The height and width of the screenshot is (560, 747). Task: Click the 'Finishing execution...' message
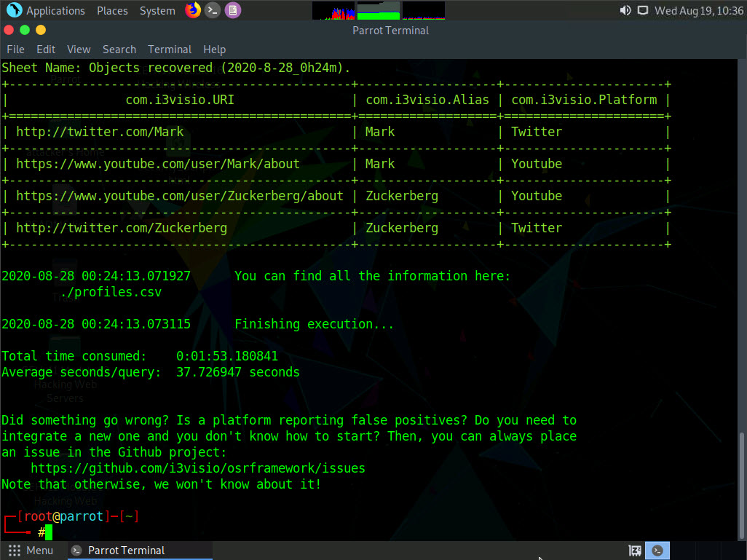coord(315,324)
